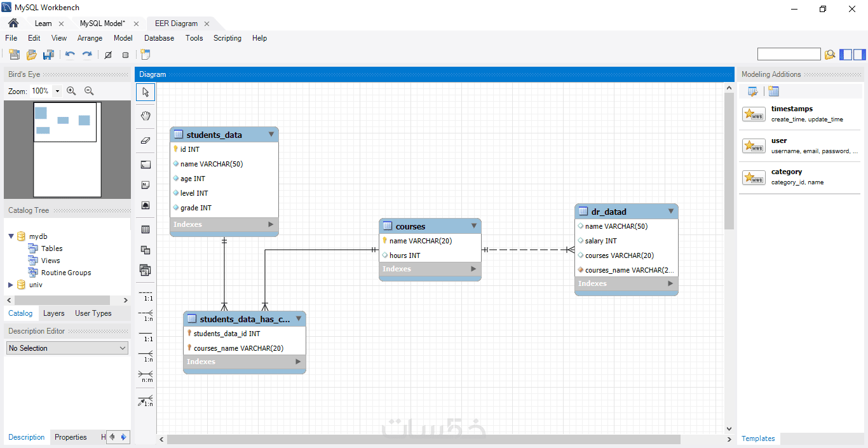Switch to the Properties tab
This screenshot has height=448, width=868.
pyautogui.click(x=71, y=437)
